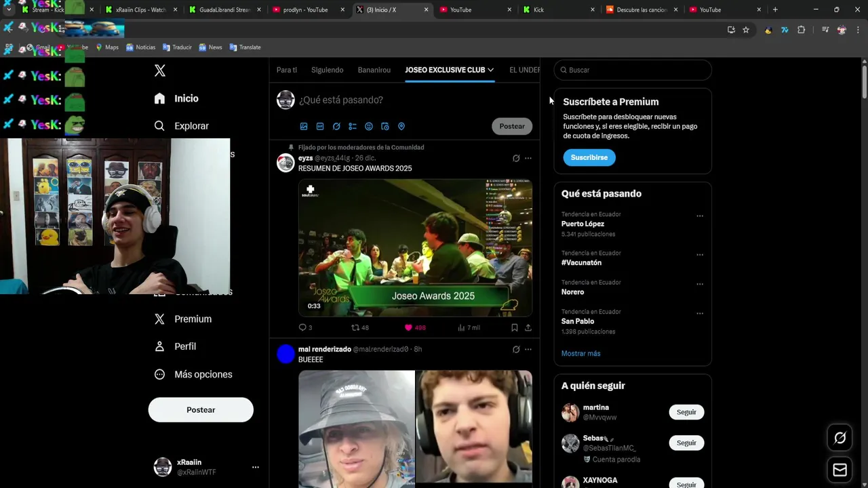
Task: Click the Buscar search field
Action: pyautogui.click(x=633, y=70)
